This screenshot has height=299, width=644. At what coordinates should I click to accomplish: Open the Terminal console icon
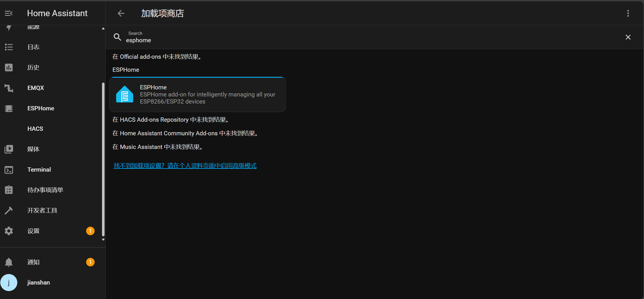(9, 170)
